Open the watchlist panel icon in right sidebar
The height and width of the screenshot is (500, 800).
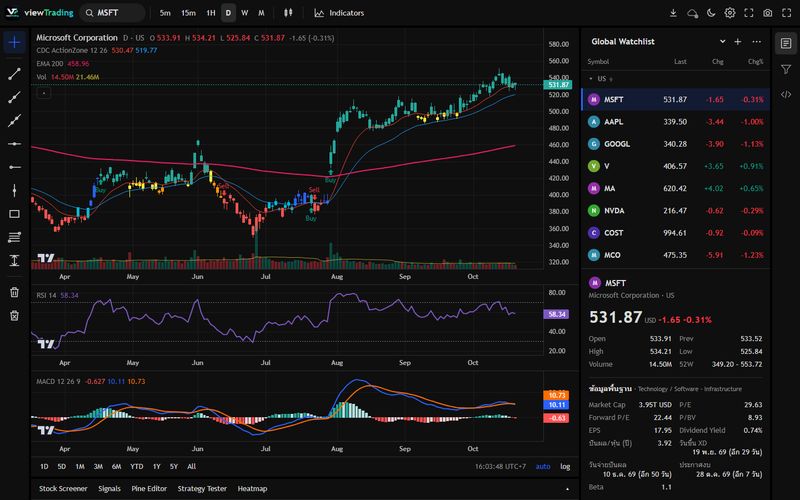[786, 43]
